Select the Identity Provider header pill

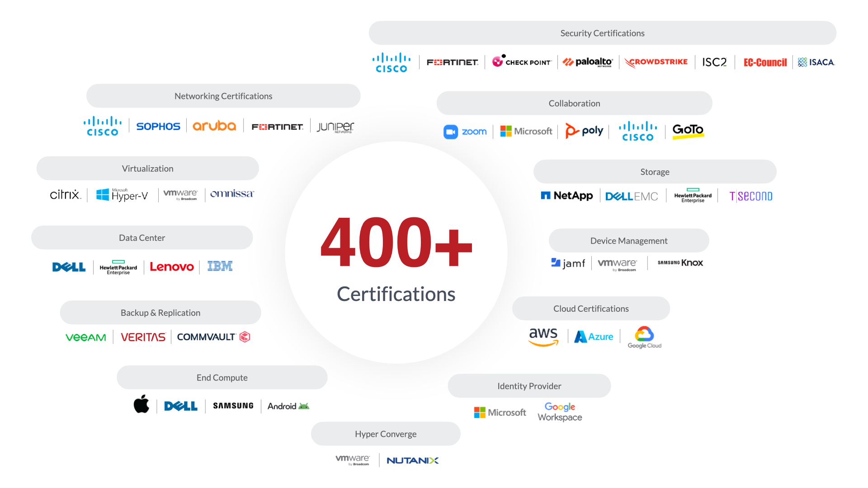pos(529,386)
